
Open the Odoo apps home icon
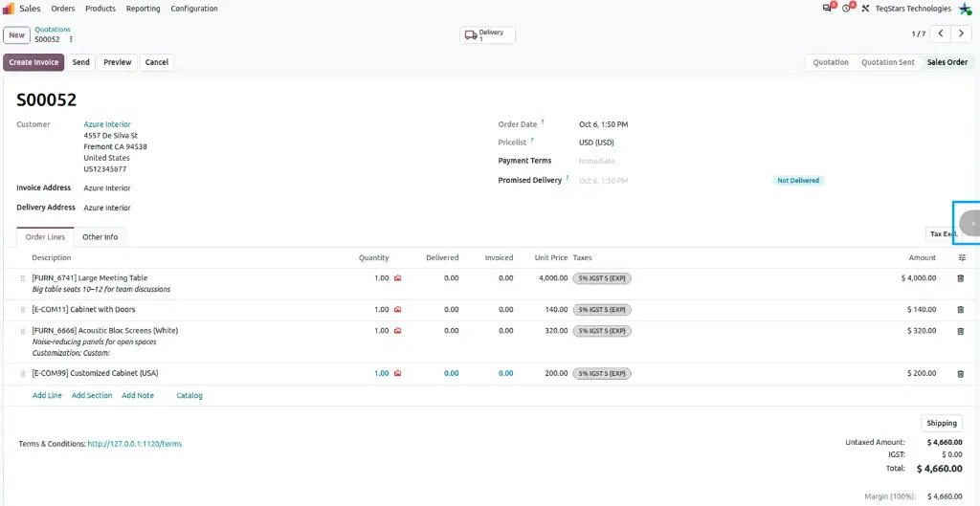coord(8,9)
